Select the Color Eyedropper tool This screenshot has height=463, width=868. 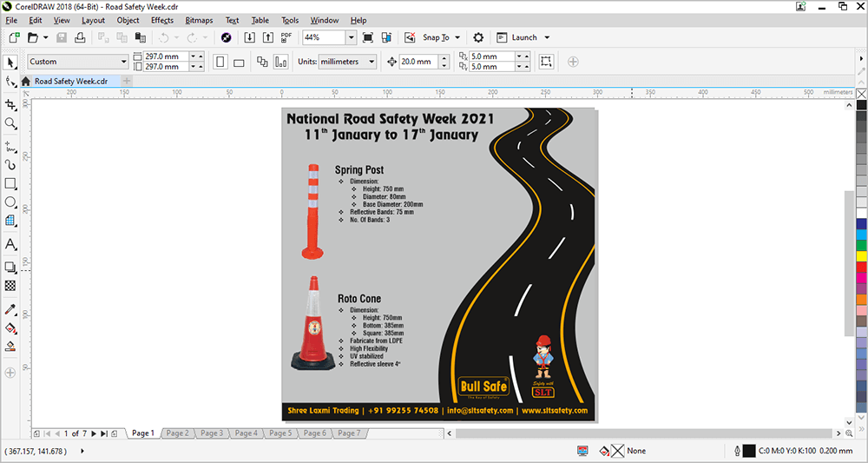tap(10, 309)
